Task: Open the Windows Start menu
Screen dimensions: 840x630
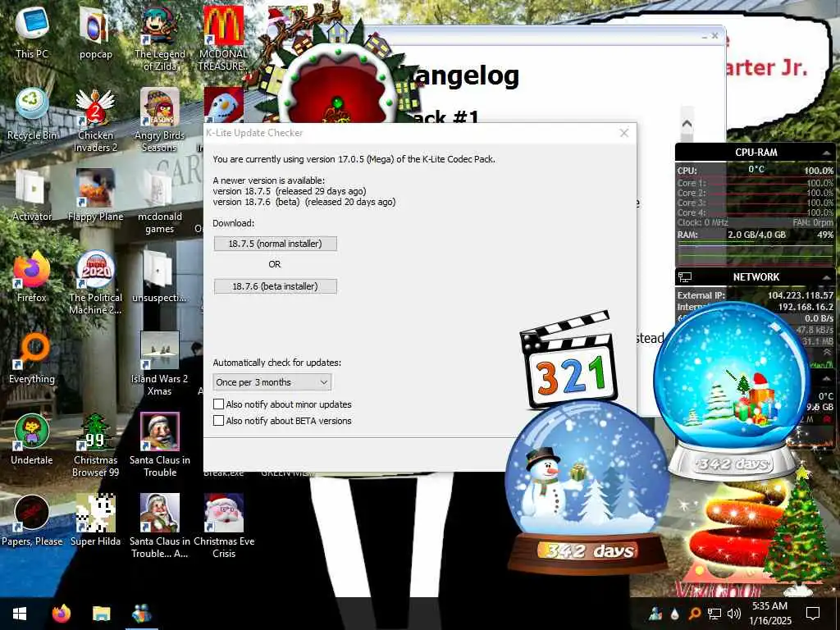Action: pos(20,614)
